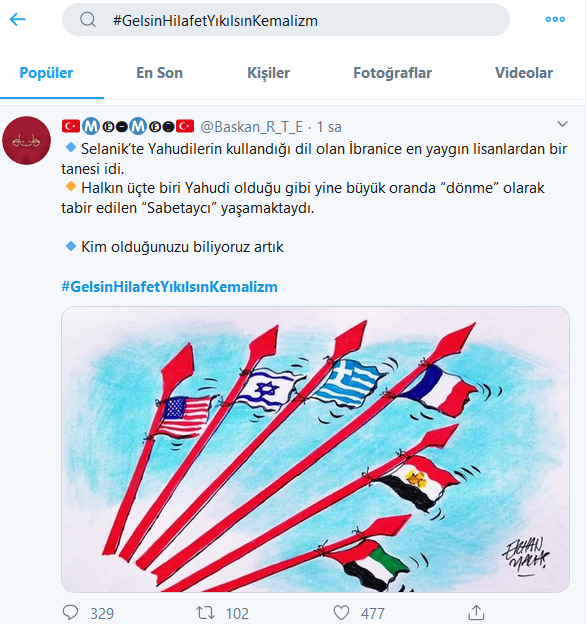Click the search field with hashtag query
This screenshot has width=586, height=624.
(286, 20)
